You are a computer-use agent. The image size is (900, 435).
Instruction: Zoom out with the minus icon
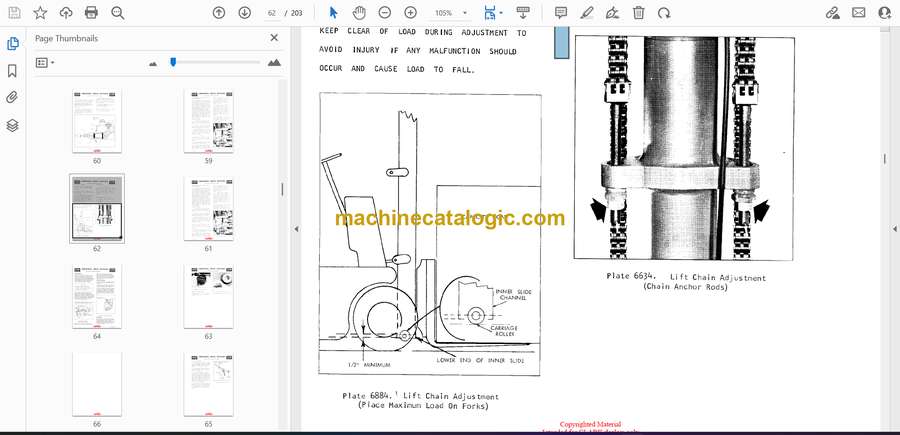coord(385,13)
